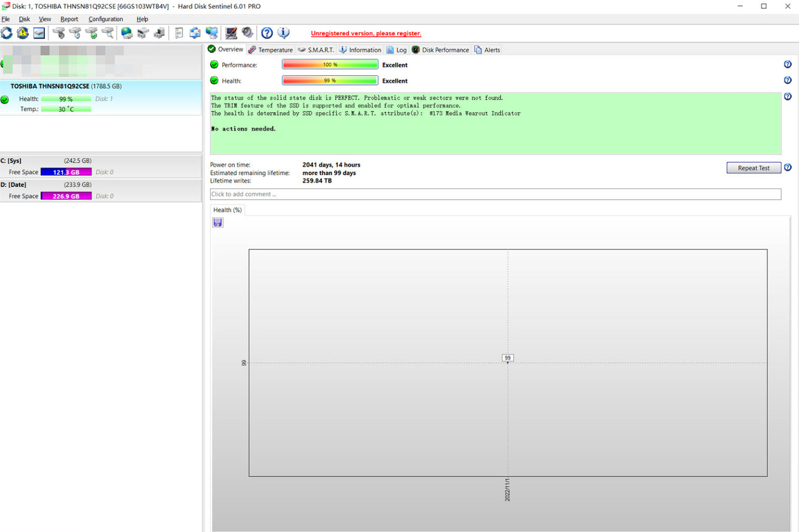Click the globe with disk toolbar icon
Viewport: 799px width, 532px height.
[x=127, y=33]
